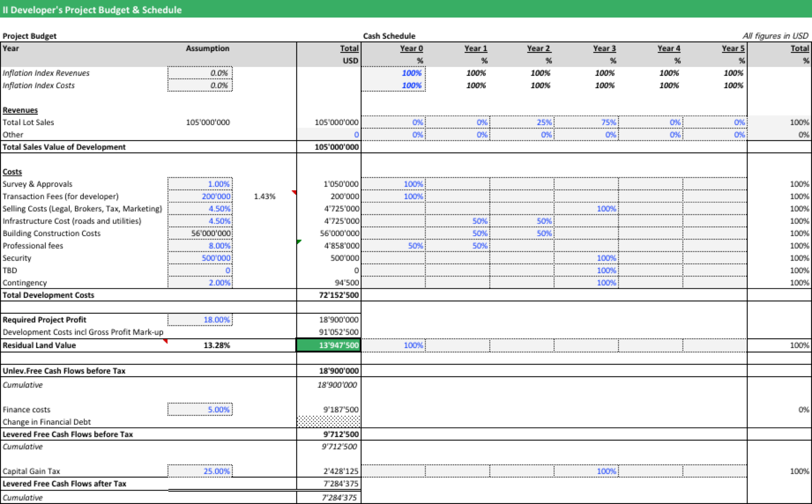Click the Inflation Index Costs Year 0 100% cell
This screenshot has width=812, height=504.
[393, 85]
